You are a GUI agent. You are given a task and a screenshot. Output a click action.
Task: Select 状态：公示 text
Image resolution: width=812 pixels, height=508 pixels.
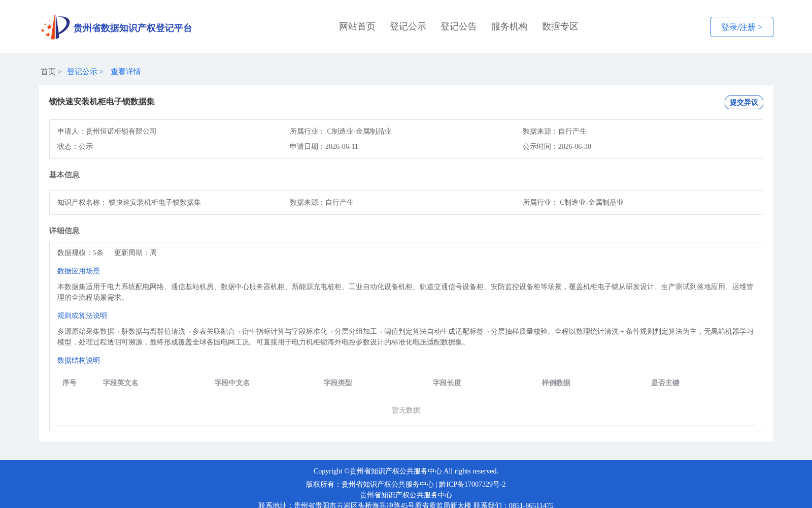coord(75,146)
